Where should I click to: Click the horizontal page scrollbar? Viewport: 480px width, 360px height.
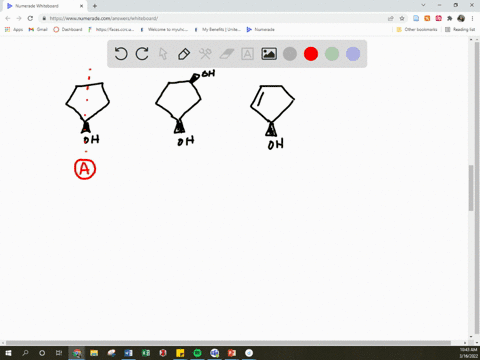(228, 343)
